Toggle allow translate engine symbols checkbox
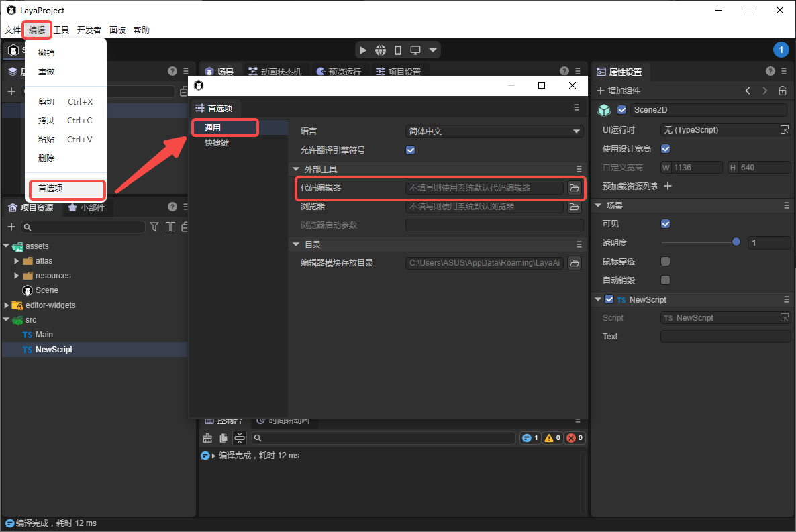 click(x=411, y=150)
